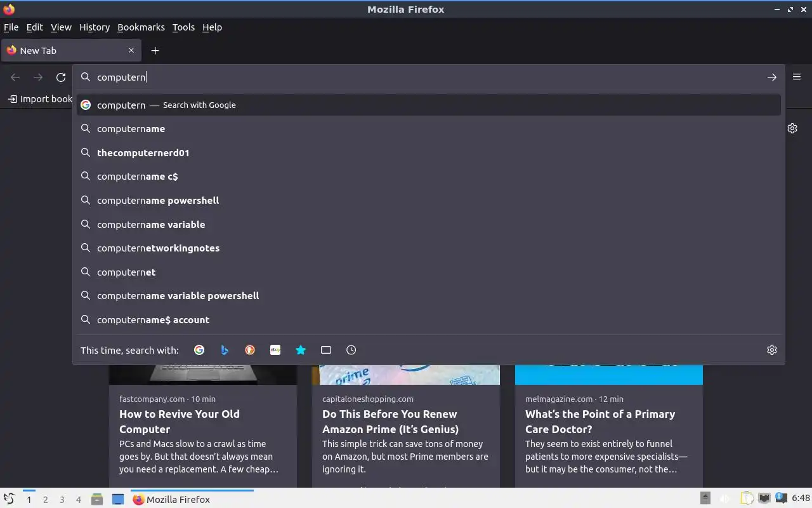Open the Help menu
The width and height of the screenshot is (812, 508).
click(212, 27)
